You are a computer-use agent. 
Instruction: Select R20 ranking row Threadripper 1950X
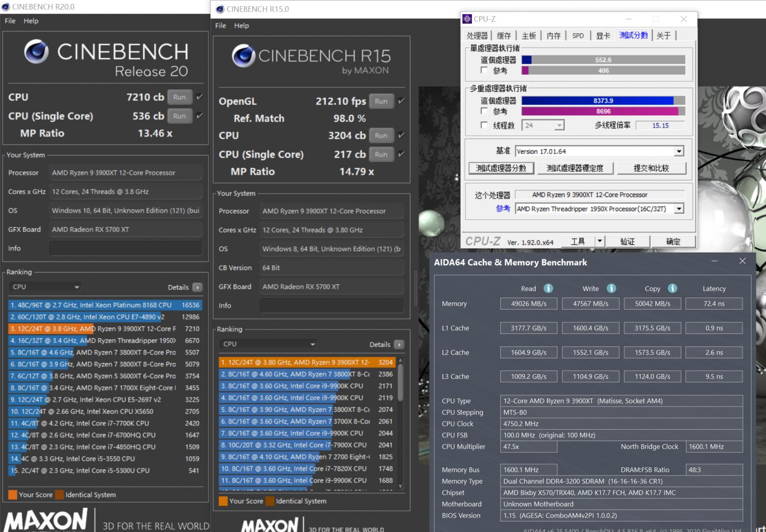point(105,340)
